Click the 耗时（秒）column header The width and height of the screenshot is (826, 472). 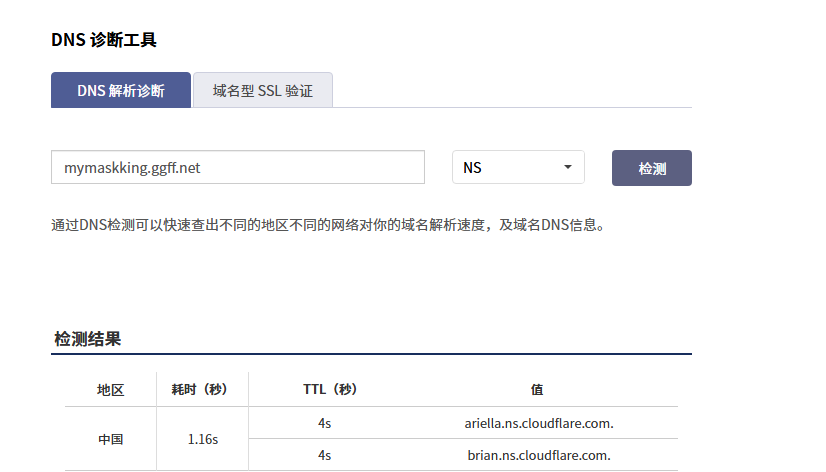tap(202, 390)
